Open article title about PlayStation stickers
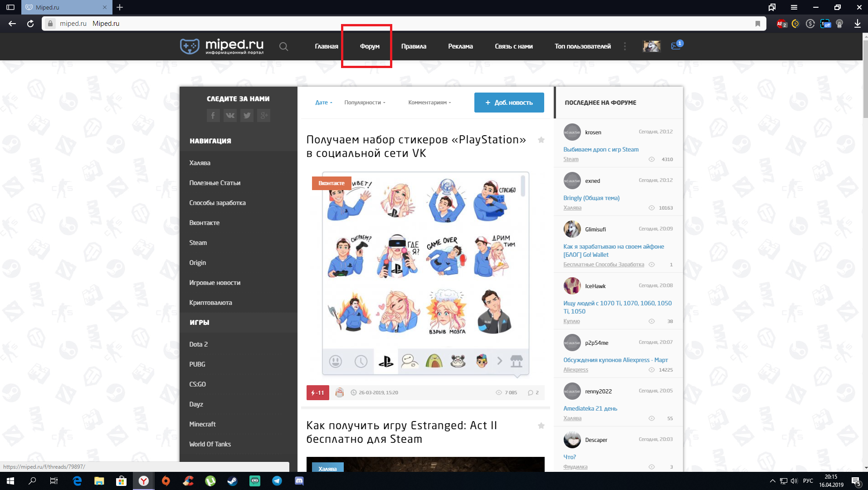This screenshot has height=490, width=868. [x=416, y=146]
